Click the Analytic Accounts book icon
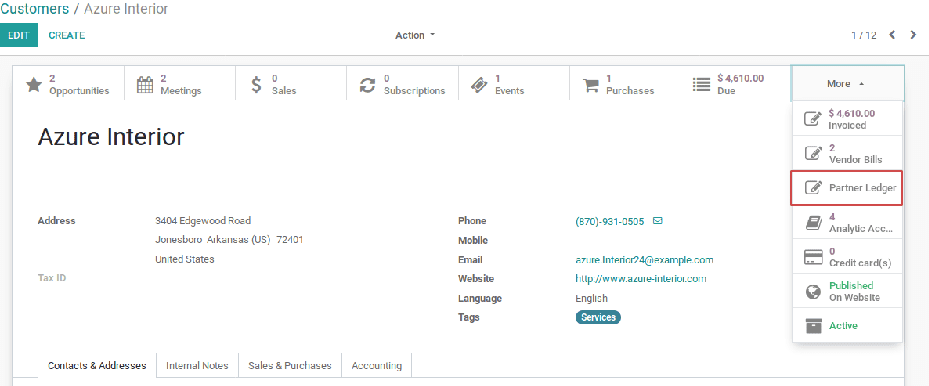The width and height of the screenshot is (929, 386). point(813,223)
